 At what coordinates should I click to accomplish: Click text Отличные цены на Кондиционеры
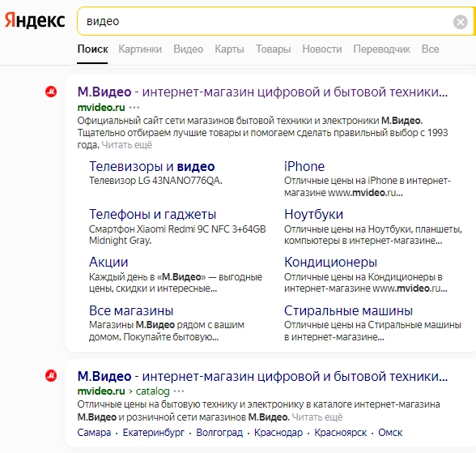359,277
